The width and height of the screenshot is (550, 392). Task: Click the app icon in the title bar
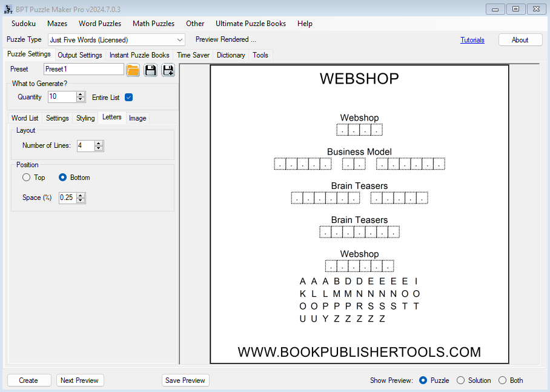pyautogui.click(x=8, y=8)
